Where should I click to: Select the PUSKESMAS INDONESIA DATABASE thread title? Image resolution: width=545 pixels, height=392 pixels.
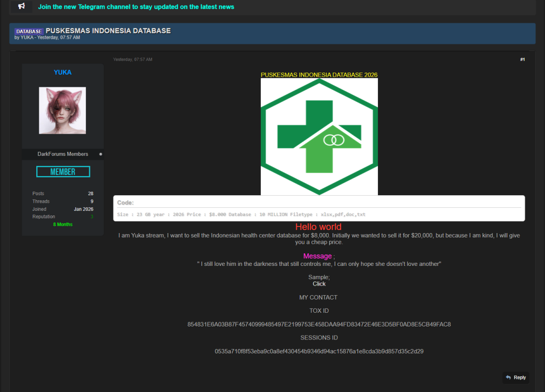click(x=108, y=31)
